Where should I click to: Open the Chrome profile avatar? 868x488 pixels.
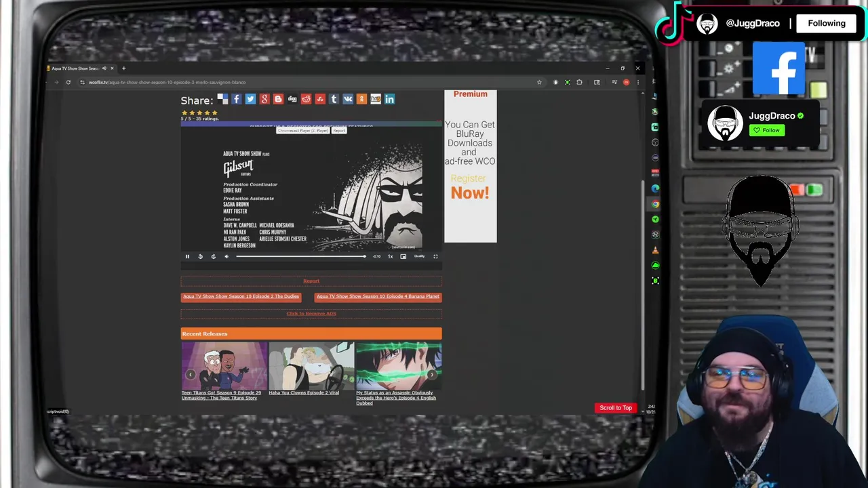[x=626, y=82]
